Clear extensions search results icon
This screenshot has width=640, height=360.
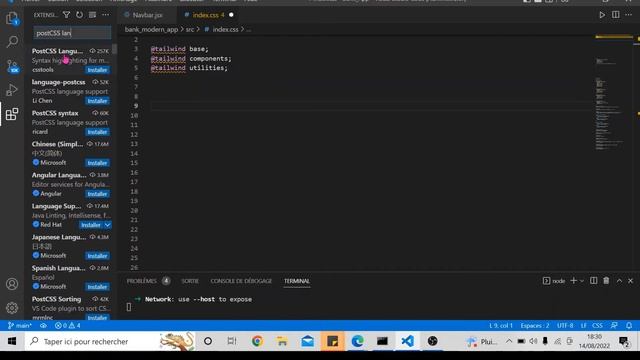tap(93, 15)
